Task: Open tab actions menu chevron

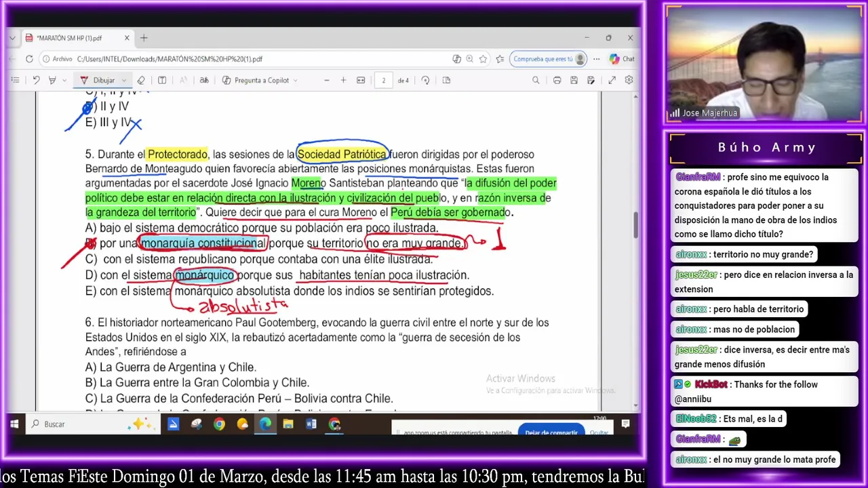Action: (12, 38)
